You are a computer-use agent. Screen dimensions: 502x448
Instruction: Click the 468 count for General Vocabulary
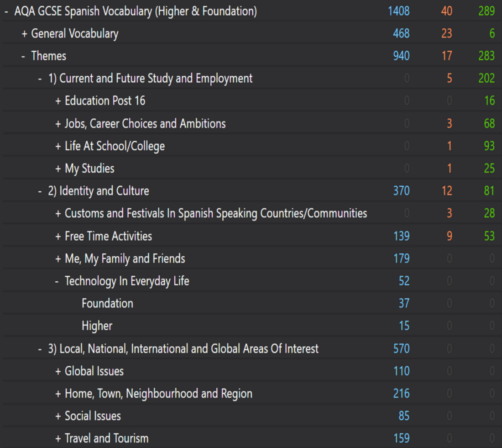pyautogui.click(x=401, y=34)
